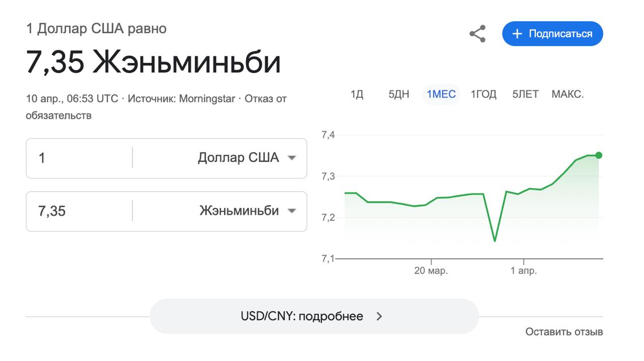Screen dimensions: 644x361
Task: Switch chart to 1Д range
Action: (x=357, y=94)
